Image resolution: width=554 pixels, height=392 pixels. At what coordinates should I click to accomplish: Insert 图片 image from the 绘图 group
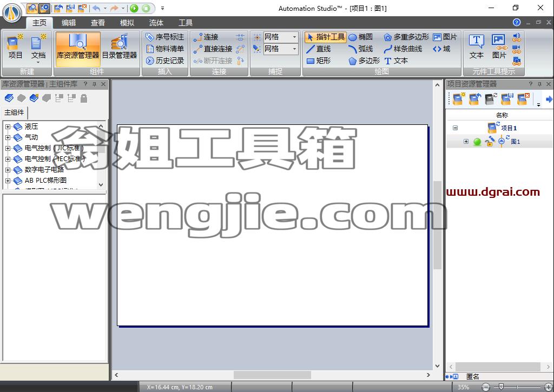point(445,37)
